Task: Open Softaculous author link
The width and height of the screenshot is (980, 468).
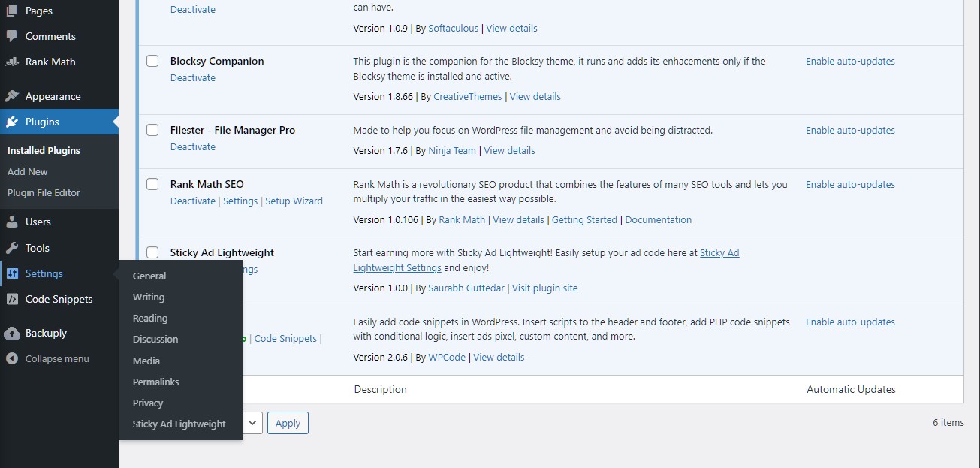Action: [453, 28]
